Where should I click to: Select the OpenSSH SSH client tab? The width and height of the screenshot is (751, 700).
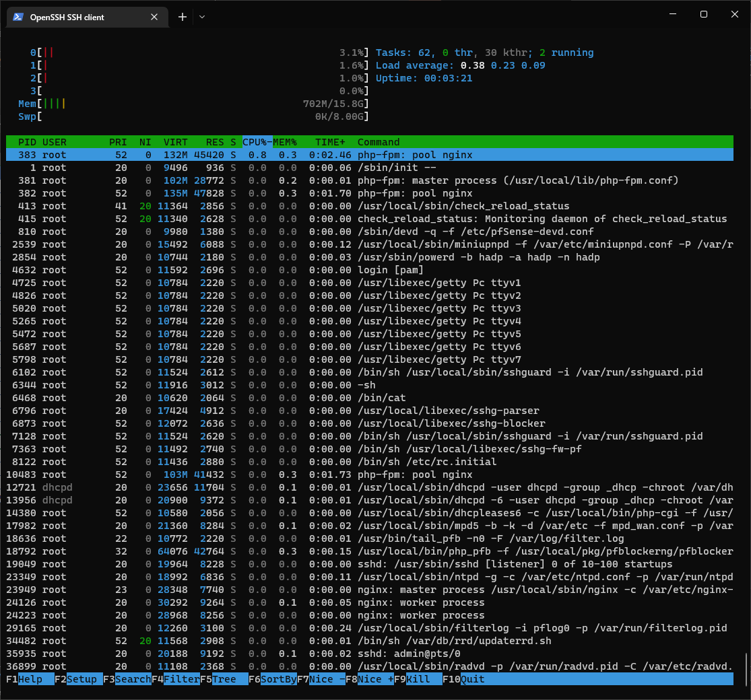[x=88, y=17]
